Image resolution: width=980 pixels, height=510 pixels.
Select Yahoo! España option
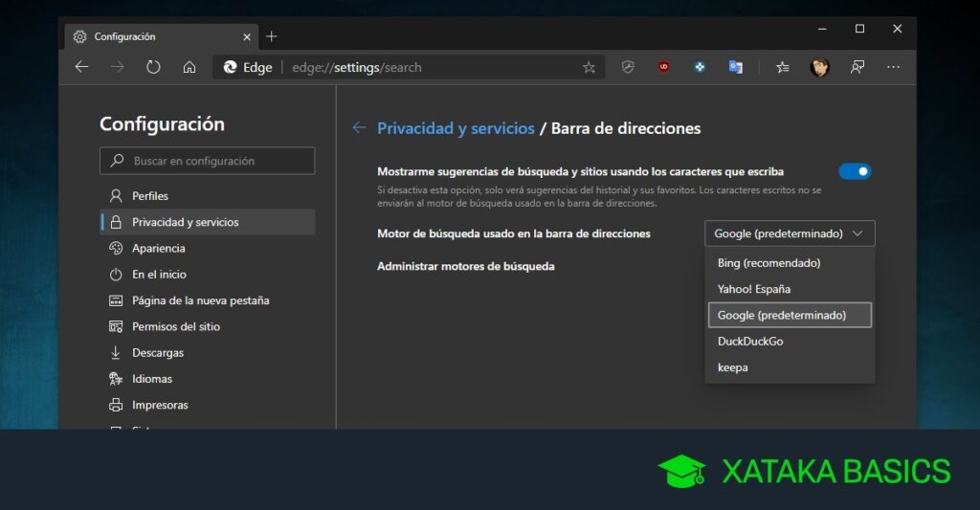click(x=753, y=289)
